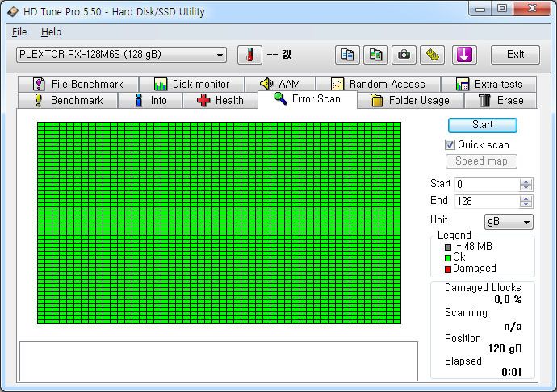Open the Help menu

click(x=51, y=32)
